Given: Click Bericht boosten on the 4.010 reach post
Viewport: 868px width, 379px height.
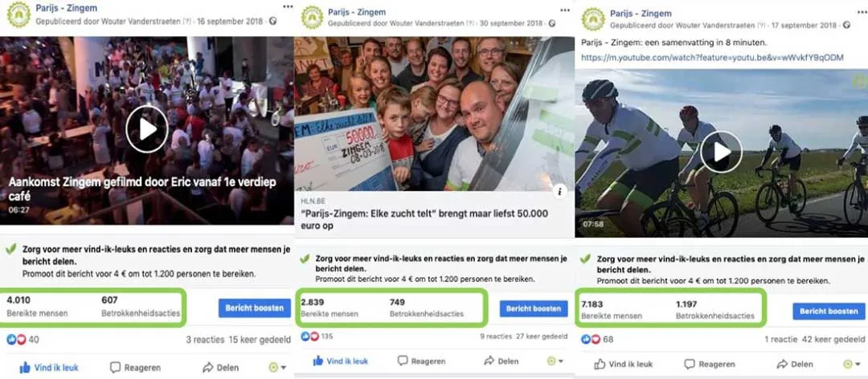Looking at the screenshot, I should pyautogui.click(x=254, y=308).
